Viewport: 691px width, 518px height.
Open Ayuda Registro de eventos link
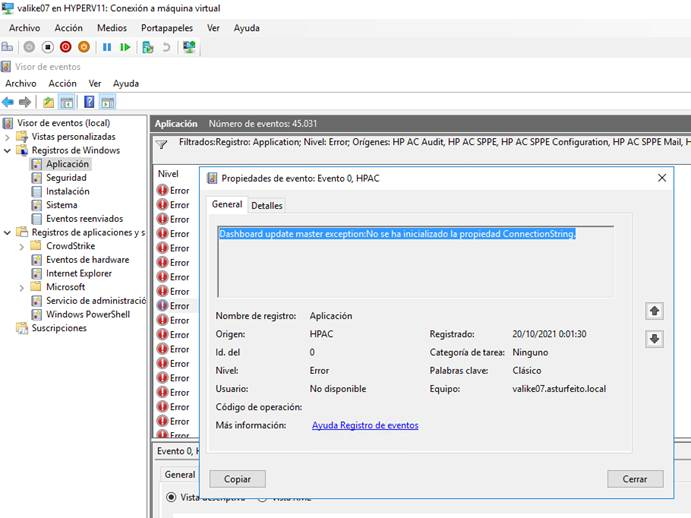365,425
